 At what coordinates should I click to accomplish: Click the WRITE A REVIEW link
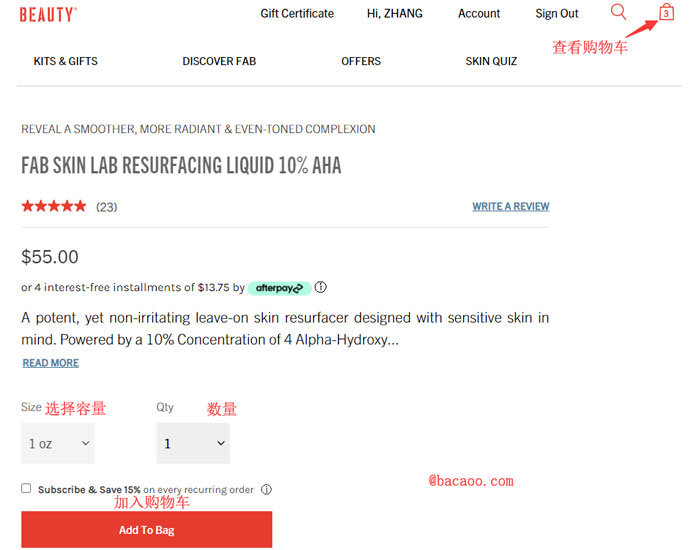(511, 207)
